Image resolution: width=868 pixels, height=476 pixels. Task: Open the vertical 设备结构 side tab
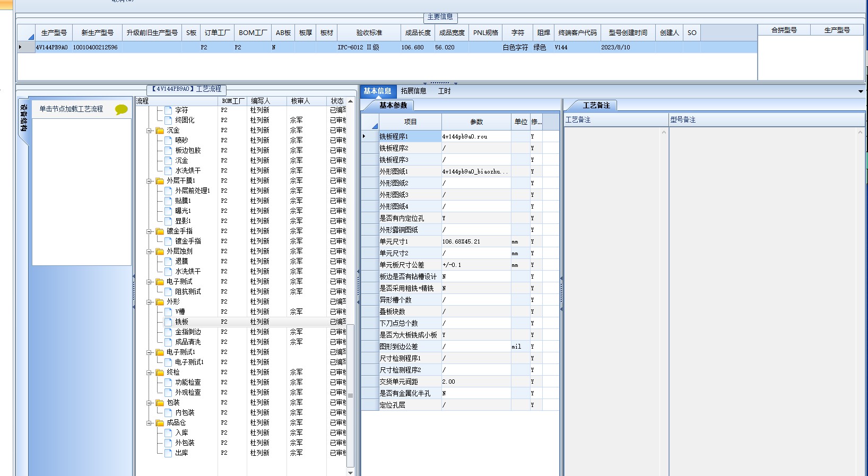[24, 118]
